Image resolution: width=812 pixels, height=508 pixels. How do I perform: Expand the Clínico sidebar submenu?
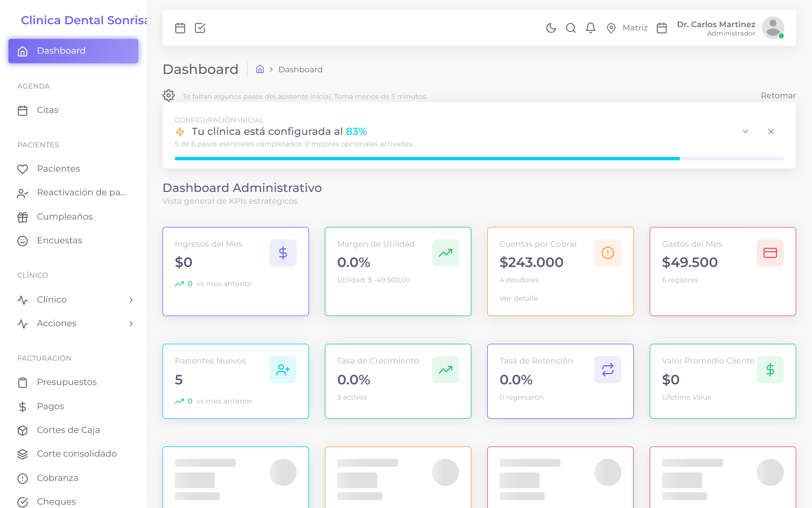pyautogui.click(x=73, y=300)
